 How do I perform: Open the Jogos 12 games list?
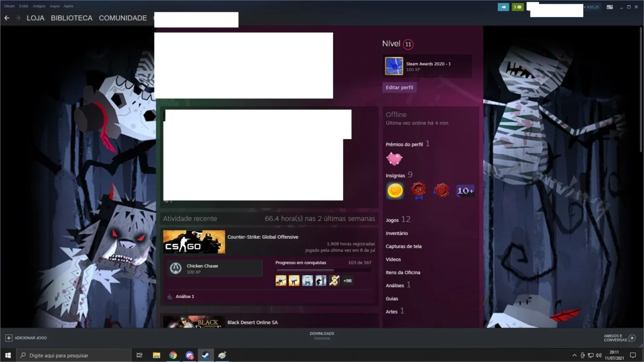tap(398, 220)
